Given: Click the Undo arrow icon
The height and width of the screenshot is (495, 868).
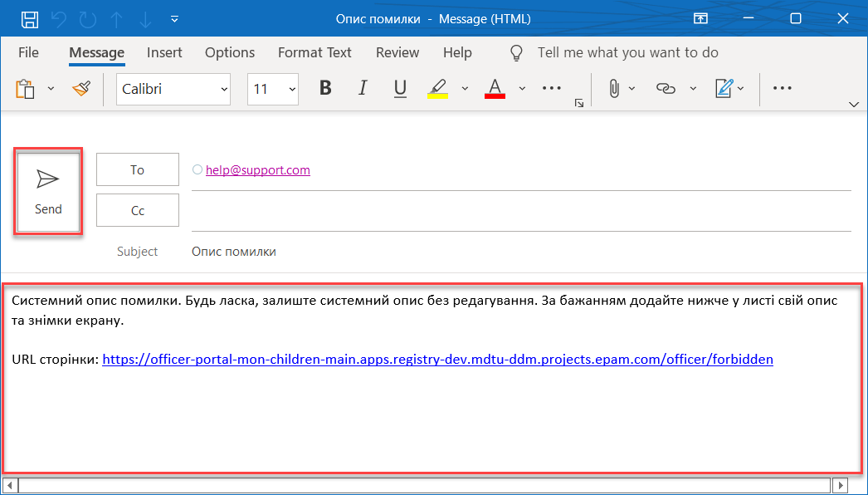Looking at the screenshot, I should pos(59,19).
